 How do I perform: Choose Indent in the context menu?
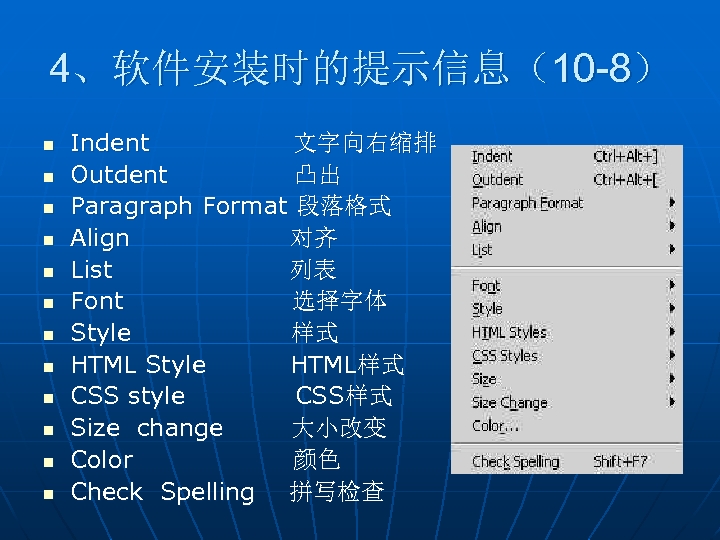pyautogui.click(x=567, y=157)
